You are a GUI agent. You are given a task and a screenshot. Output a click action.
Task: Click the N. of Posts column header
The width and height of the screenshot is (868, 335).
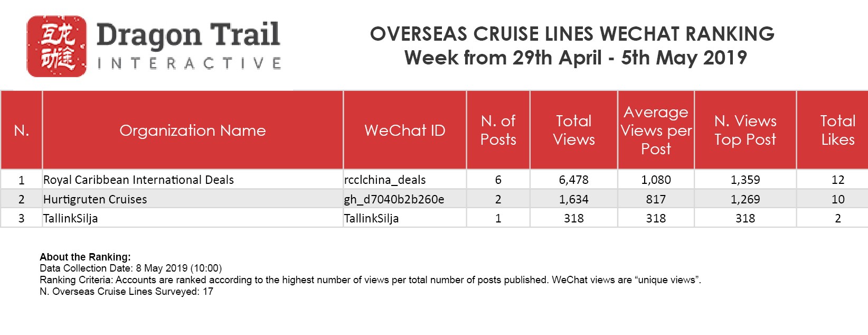click(x=498, y=130)
